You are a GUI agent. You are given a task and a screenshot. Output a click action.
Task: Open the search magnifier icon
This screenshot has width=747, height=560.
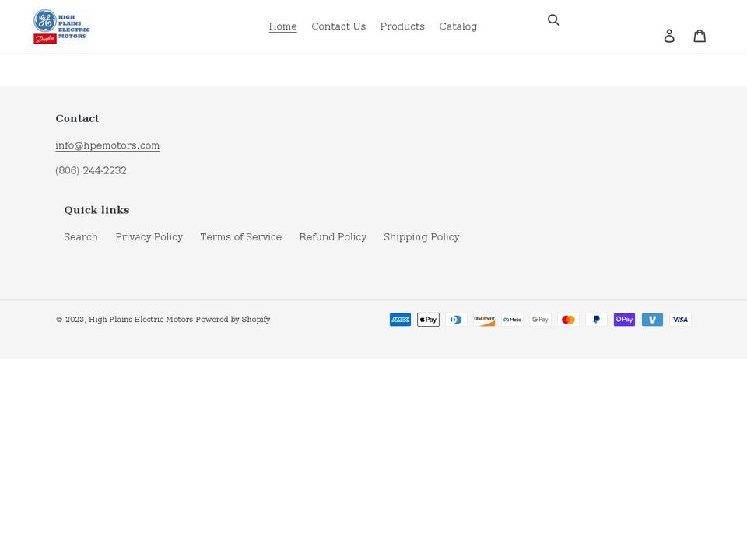tap(553, 20)
